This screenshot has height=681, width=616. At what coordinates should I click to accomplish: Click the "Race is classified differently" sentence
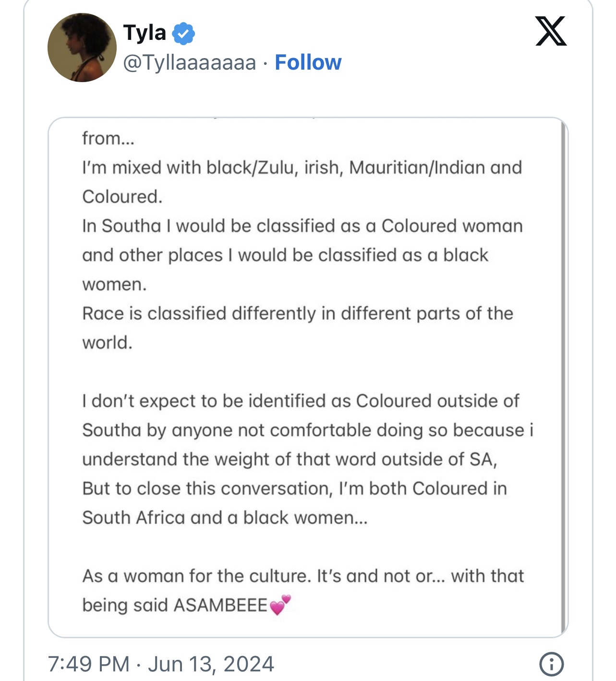pyautogui.click(x=298, y=314)
